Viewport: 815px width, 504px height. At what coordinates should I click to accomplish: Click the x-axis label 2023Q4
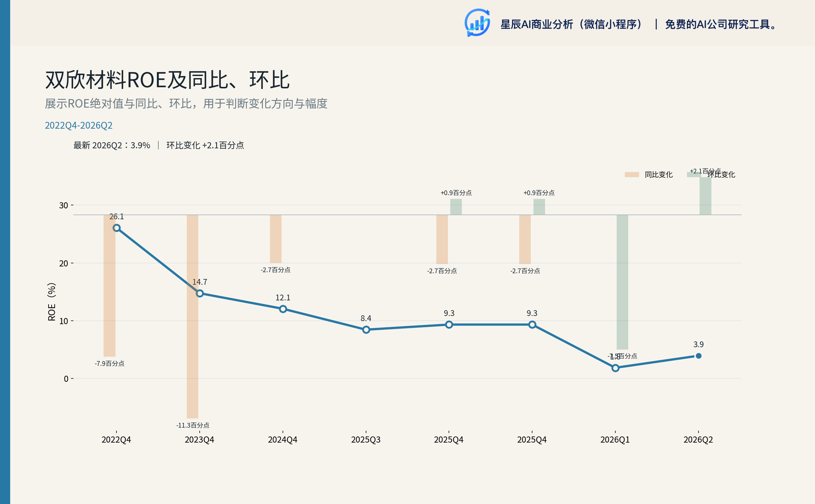199,440
